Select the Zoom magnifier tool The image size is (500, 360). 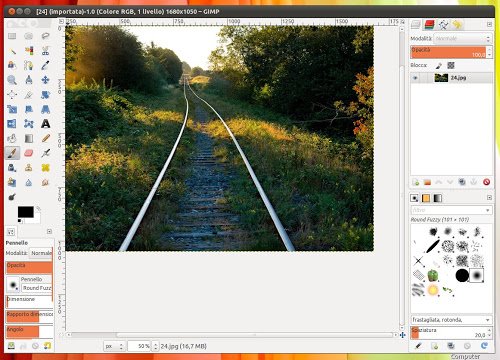12,80
